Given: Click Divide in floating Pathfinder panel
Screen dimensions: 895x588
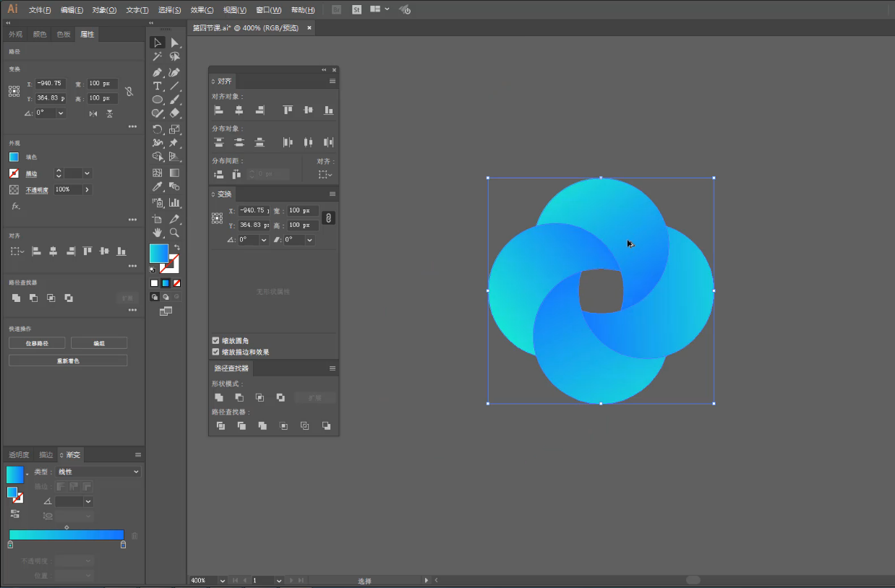Looking at the screenshot, I should [220, 426].
